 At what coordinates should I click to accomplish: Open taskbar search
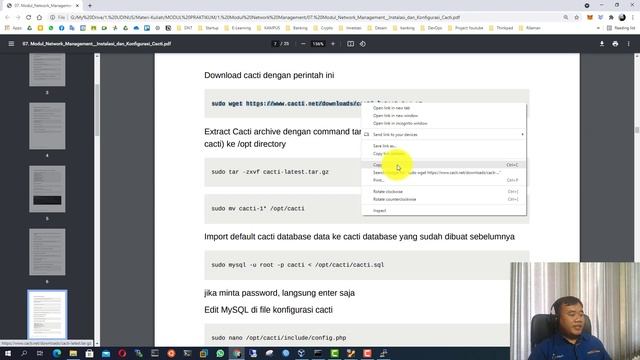coord(24,353)
